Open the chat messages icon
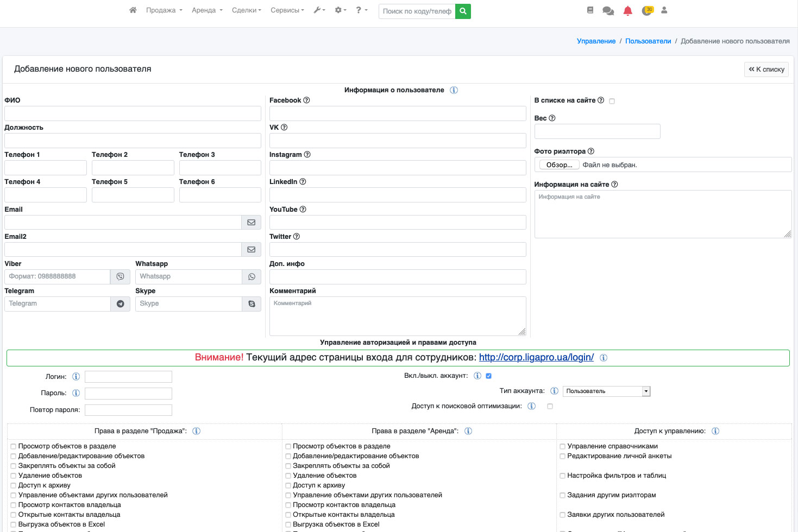798x532 pixels. click(608, 11)
